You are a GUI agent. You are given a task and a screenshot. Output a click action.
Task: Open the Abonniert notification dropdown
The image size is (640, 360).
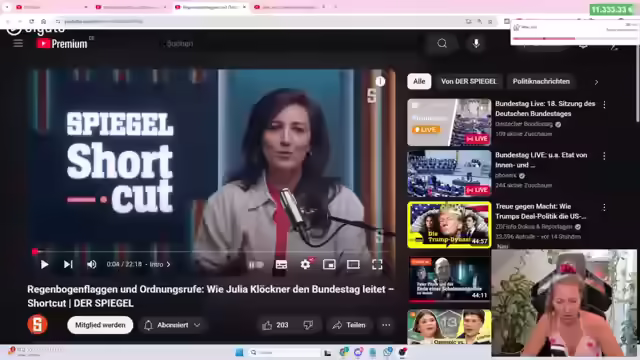coord(172,325)
